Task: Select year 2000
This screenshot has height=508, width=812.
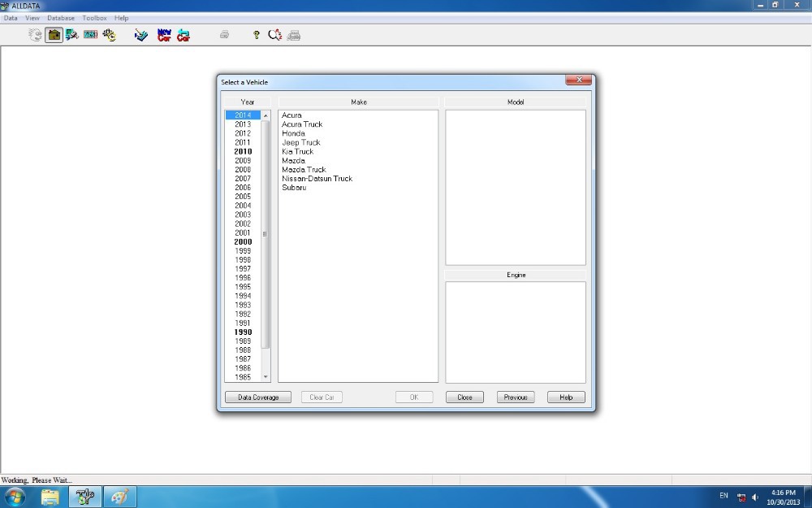Action: click(243, 241)
